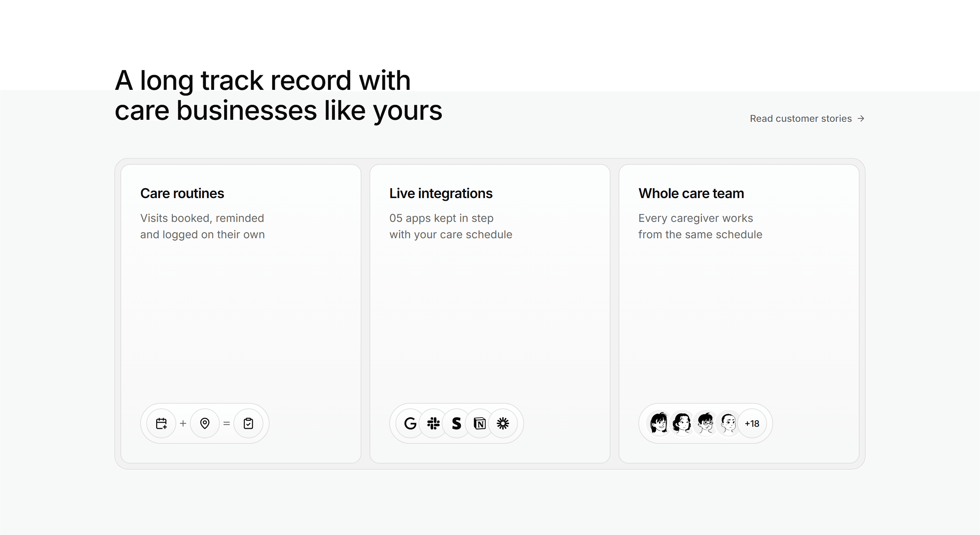Click the Notion integration icon
The height and width of the screenshot is (535, 980).
point(480,423)
